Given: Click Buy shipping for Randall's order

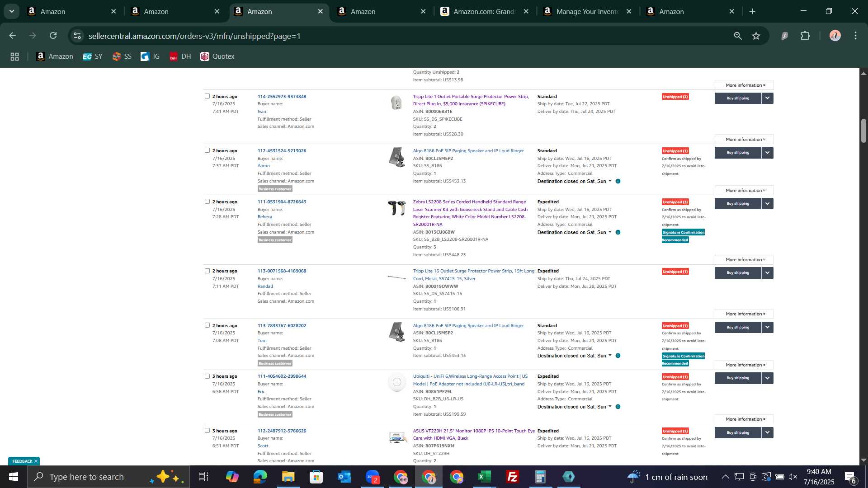Looking at the screenshot, I should click(738, 272).
